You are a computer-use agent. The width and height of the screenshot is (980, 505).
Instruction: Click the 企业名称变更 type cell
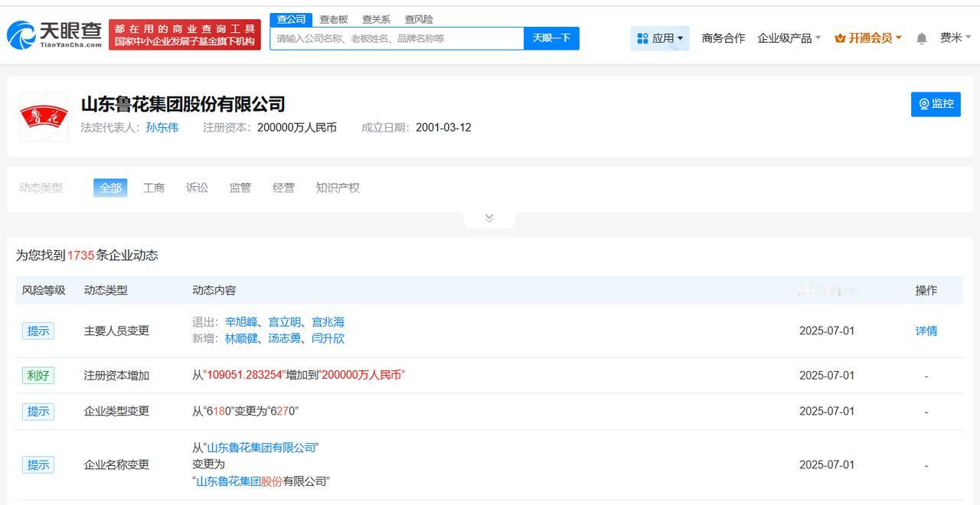pos(116,465)
